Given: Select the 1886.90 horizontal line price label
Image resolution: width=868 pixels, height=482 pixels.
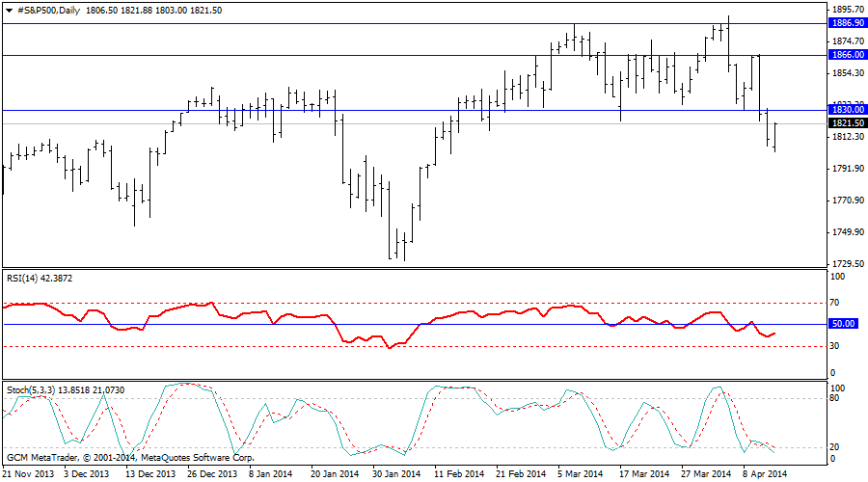Looking at the screenshot, I should coord(847,23).
